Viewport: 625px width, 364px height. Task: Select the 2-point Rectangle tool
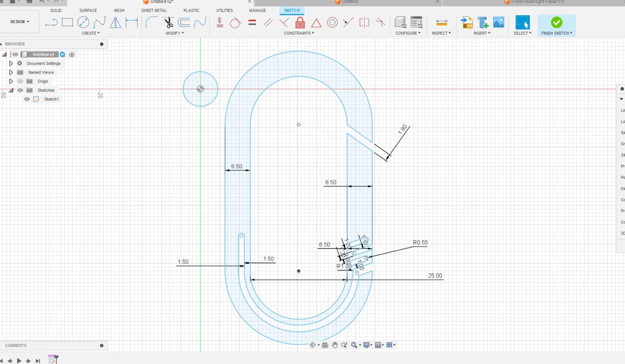coord(67,22)
